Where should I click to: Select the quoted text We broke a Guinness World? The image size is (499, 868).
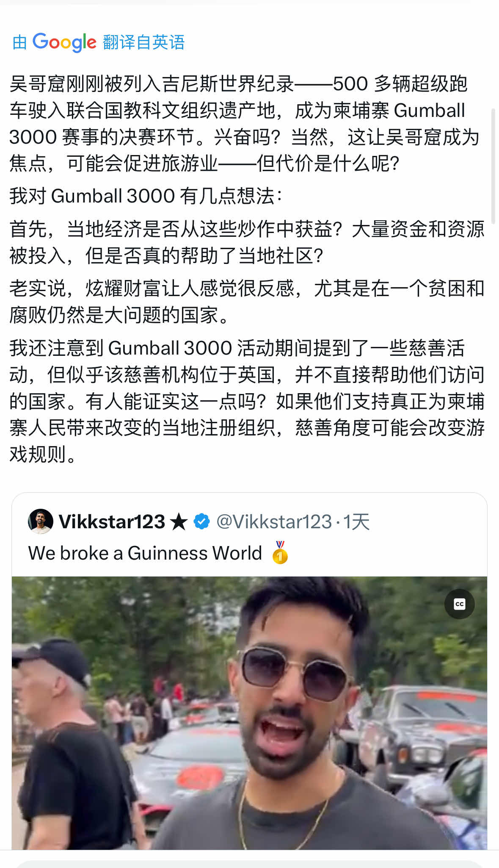(145, 553)
